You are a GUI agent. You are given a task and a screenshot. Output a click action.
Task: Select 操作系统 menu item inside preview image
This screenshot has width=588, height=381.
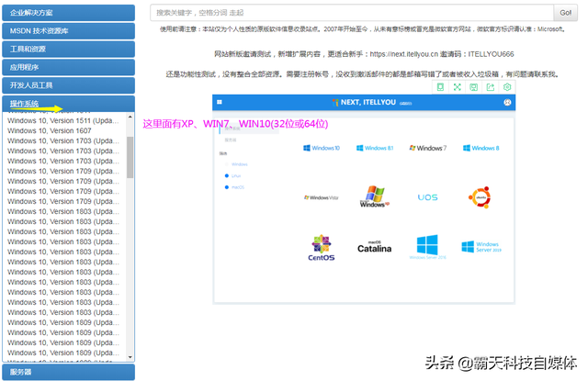coord(232,129)
